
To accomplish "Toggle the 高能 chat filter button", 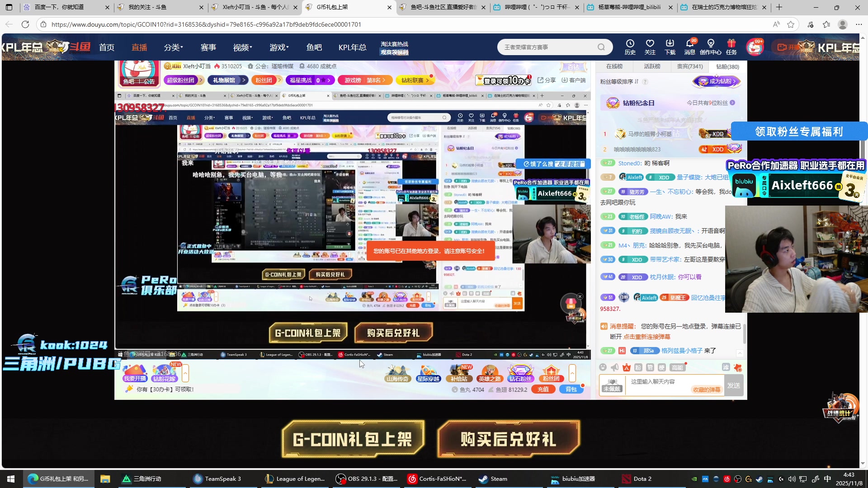I will click(x=677, y=367).
